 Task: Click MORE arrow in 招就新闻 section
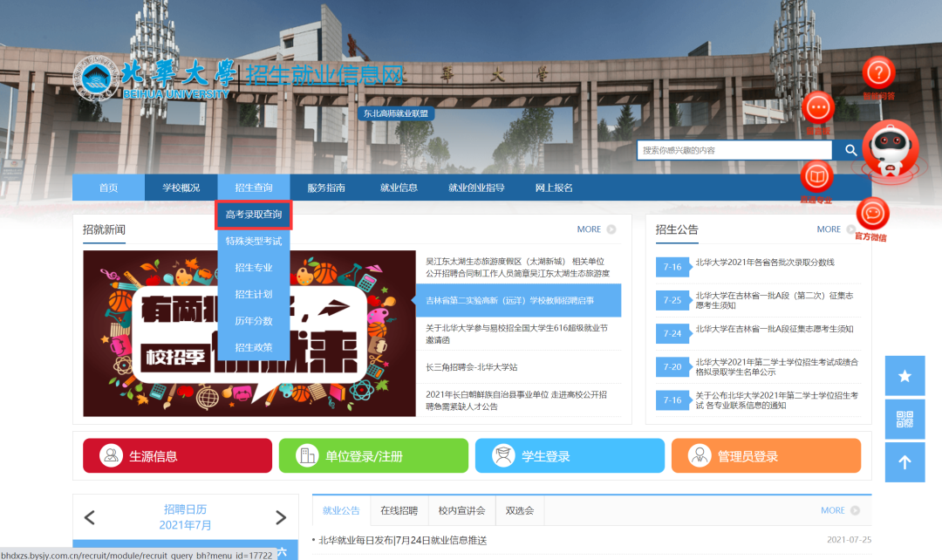click(611, 229)
